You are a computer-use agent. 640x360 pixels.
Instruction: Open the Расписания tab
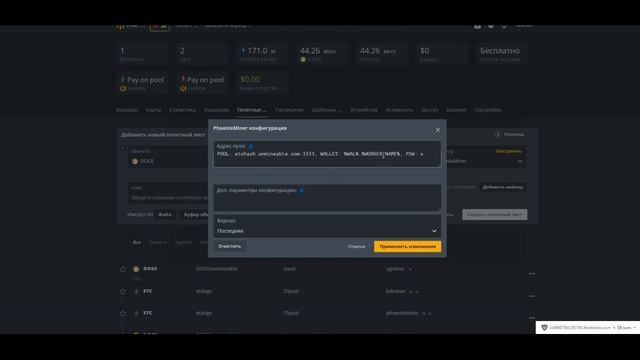coord(289,110)
